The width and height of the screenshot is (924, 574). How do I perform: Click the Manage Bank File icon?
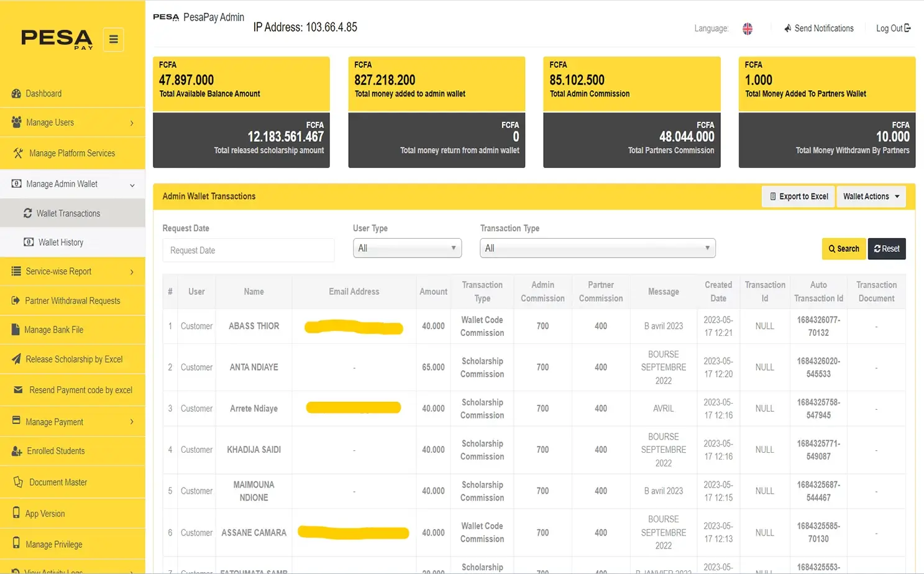(x=17, y=330)
